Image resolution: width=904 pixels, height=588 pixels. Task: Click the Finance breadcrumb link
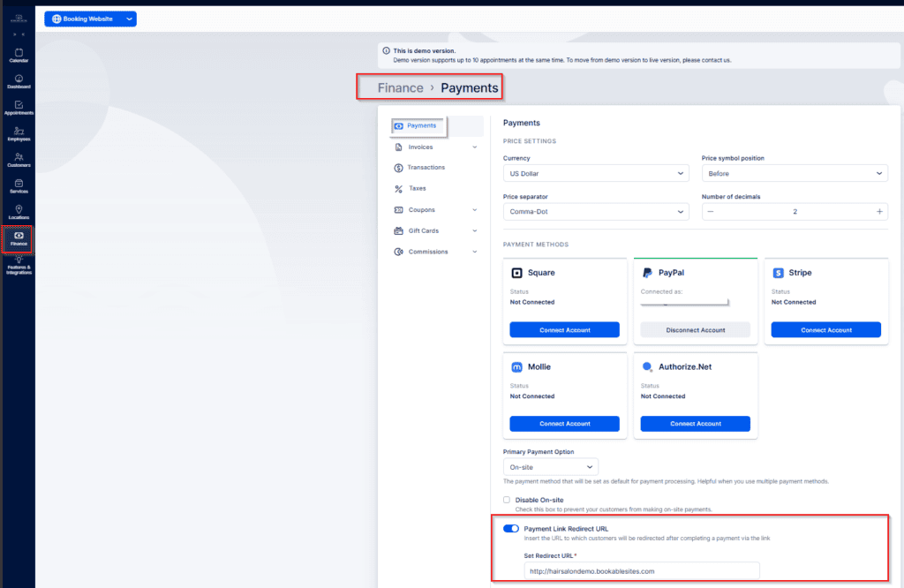click(400, 87)
